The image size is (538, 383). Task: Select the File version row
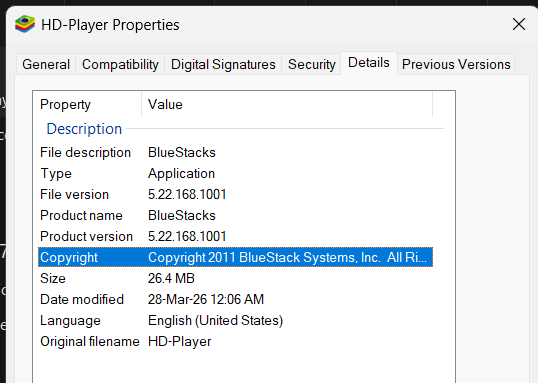pos(235,194)
